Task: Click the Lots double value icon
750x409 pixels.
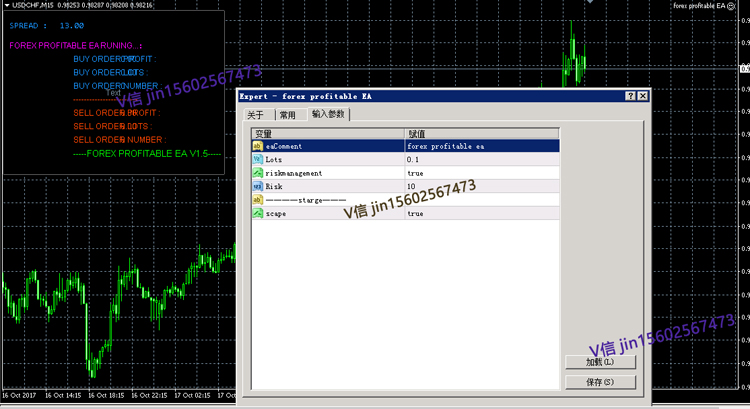Action: [x=257, y=159]
